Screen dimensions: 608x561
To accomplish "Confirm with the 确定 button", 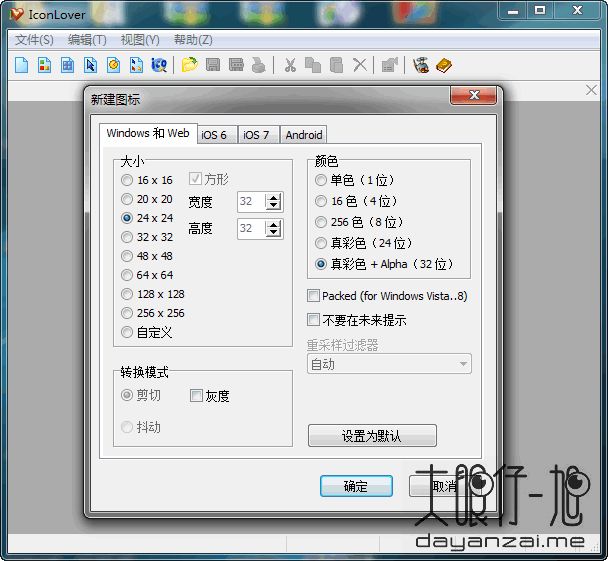I will point(356,486).
